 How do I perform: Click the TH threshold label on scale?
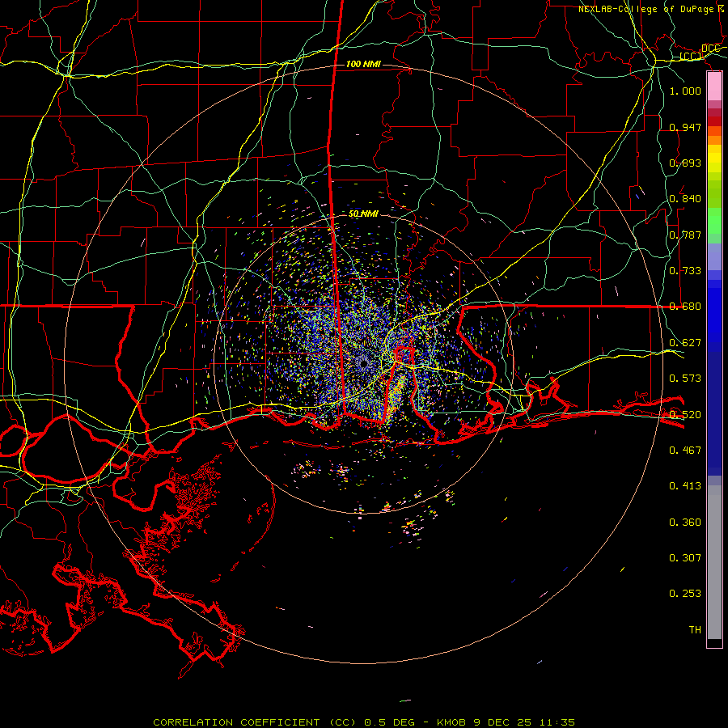(x=695, y=629)
